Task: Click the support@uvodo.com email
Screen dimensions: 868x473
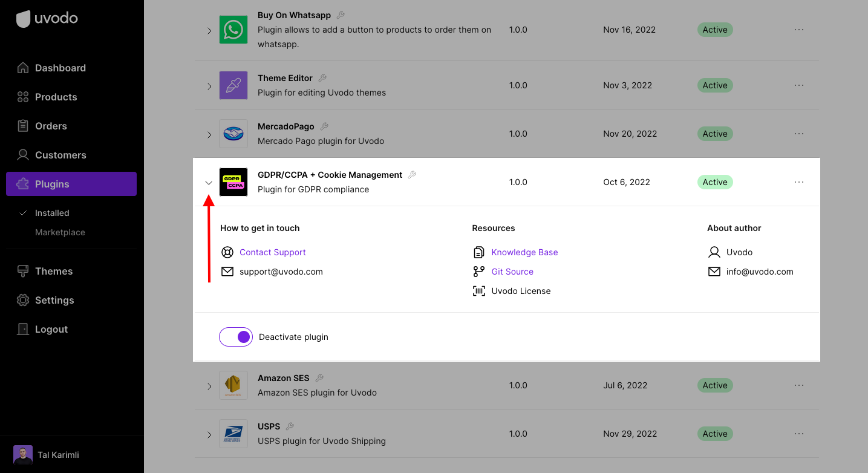Action: click(281, 272)
